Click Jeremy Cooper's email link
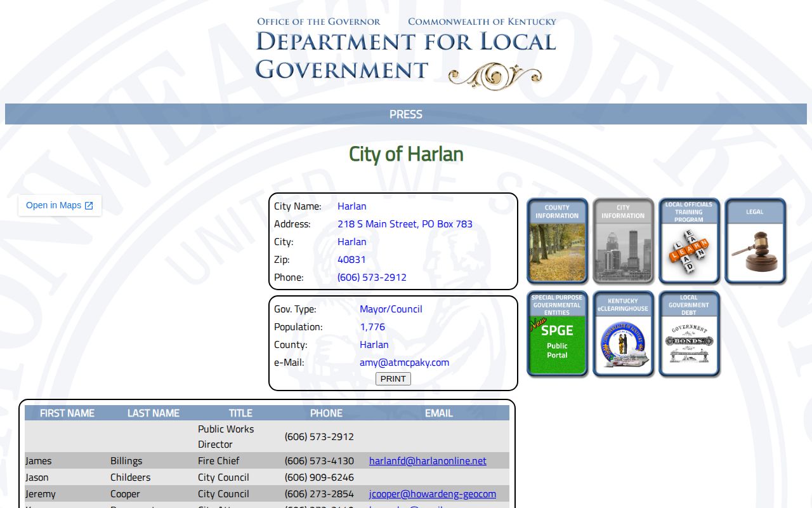The height and width of the screenshot is (508, 812). point(433,494)
